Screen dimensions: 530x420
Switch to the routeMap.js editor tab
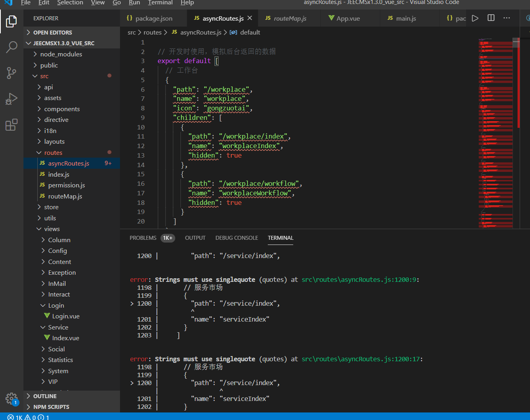[x=290, y=19]
